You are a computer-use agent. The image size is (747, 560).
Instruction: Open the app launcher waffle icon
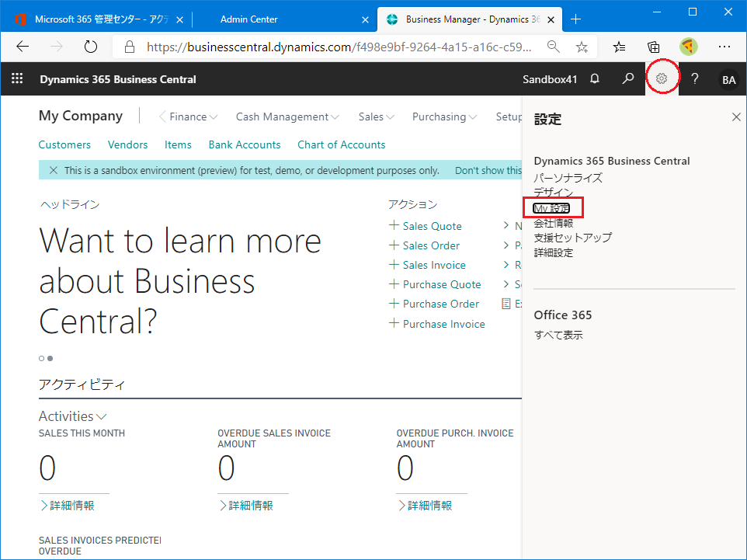click(x=17, y=78)
